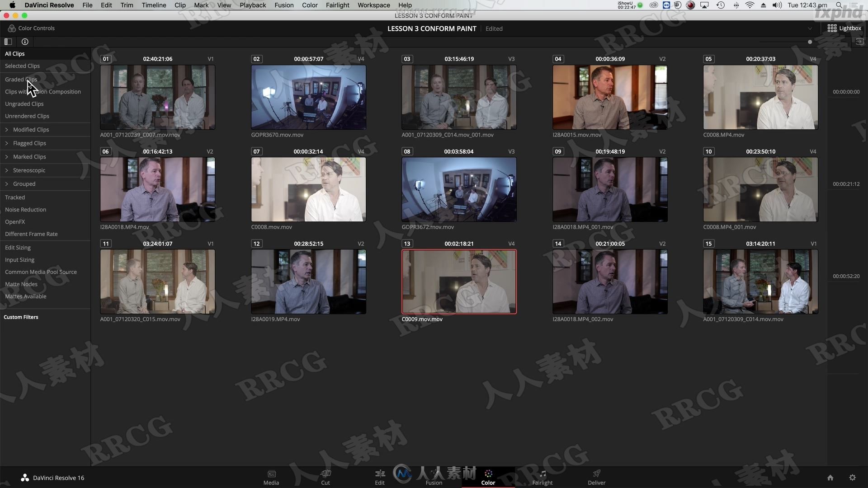
Task: Open Project Manager home icon
Action: [830, 478]
